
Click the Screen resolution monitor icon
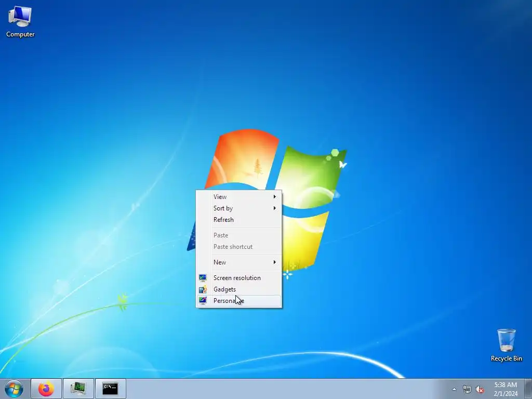(x=203, y=278)
